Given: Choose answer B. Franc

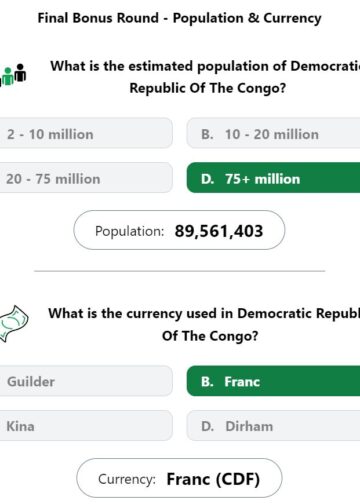Looking at the screenshot, I should click(x=273, y=381).
